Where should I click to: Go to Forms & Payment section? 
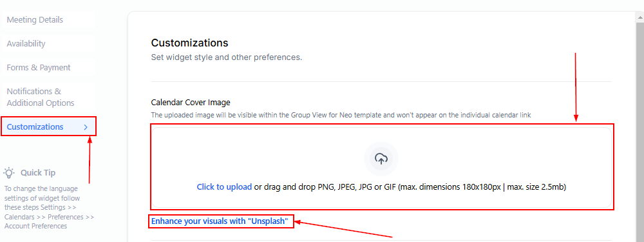(39, 68)
